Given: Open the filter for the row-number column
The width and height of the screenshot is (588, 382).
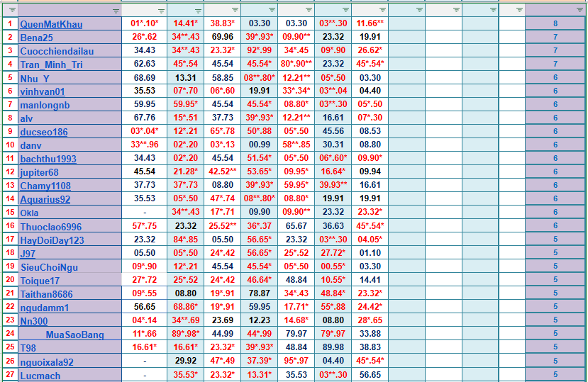Looking at the screenshot, I should tap(12, 11).
